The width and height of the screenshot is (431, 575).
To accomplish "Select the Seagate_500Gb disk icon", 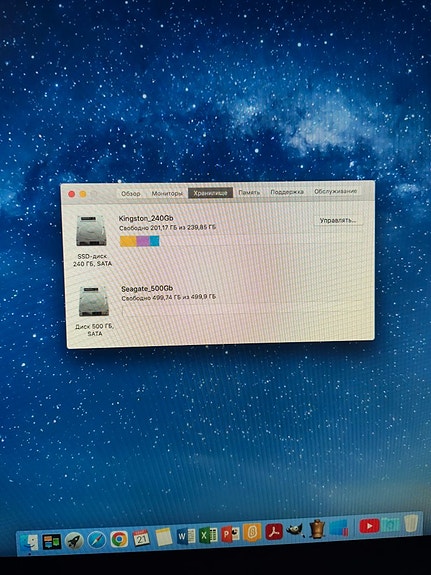I will coord(94,302).
